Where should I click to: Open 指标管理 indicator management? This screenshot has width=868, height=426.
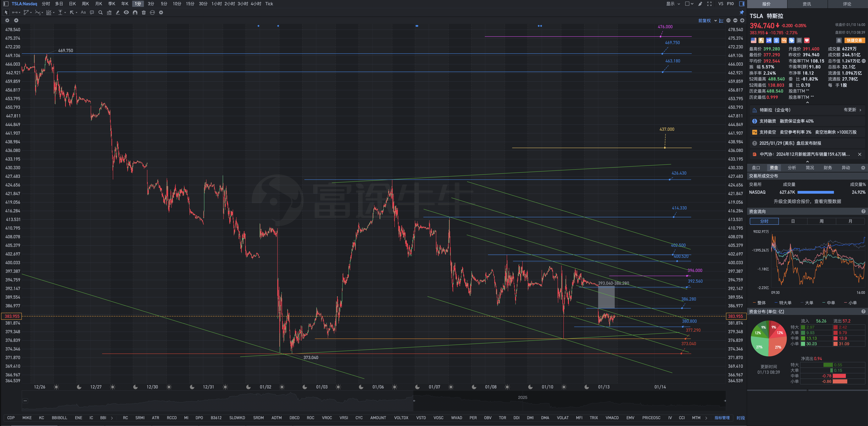722,418
